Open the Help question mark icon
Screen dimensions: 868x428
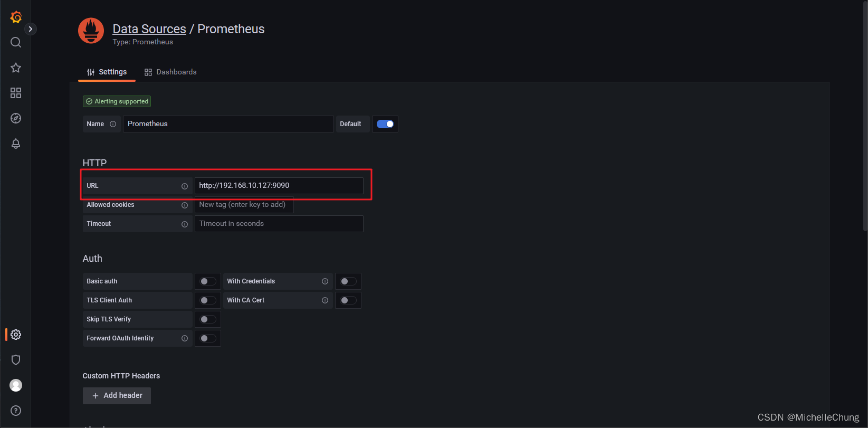pyautogui.click(x=16, y=411)
